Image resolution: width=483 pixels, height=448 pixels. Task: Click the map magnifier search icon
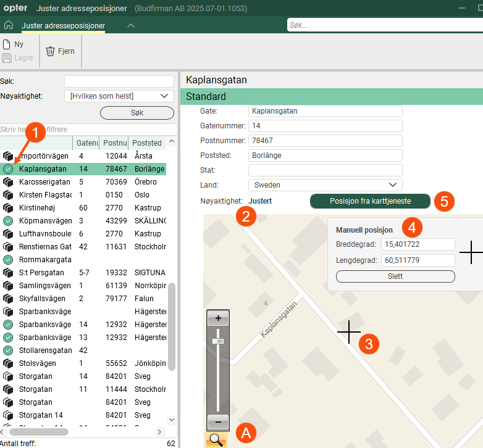tap(216, 439)
